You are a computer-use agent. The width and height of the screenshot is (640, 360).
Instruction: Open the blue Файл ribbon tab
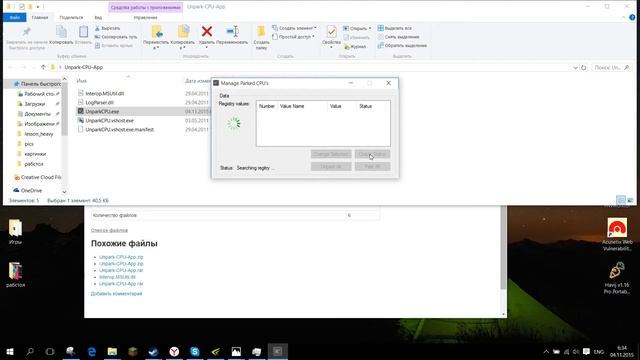(15, 18)
